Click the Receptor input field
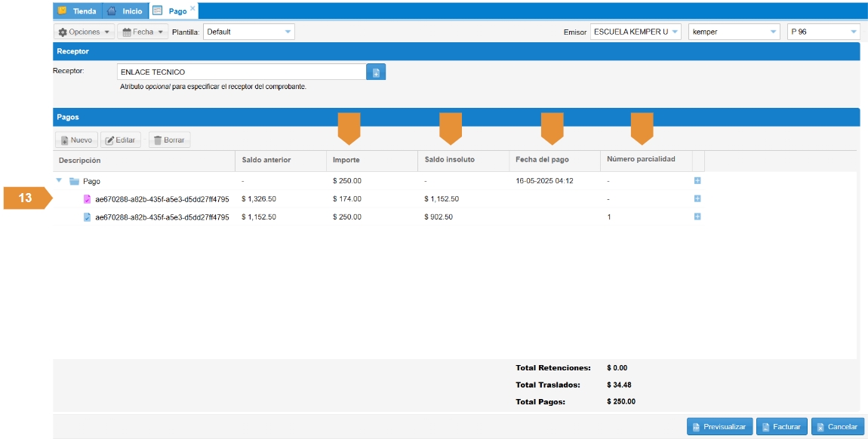 click(x=242, y=72)
